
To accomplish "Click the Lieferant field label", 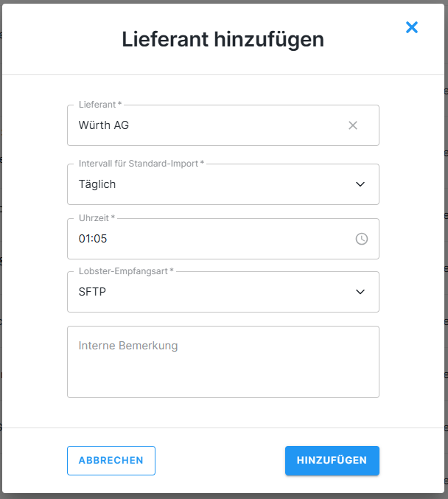I will pyautogui.click(x=99, y=105).
